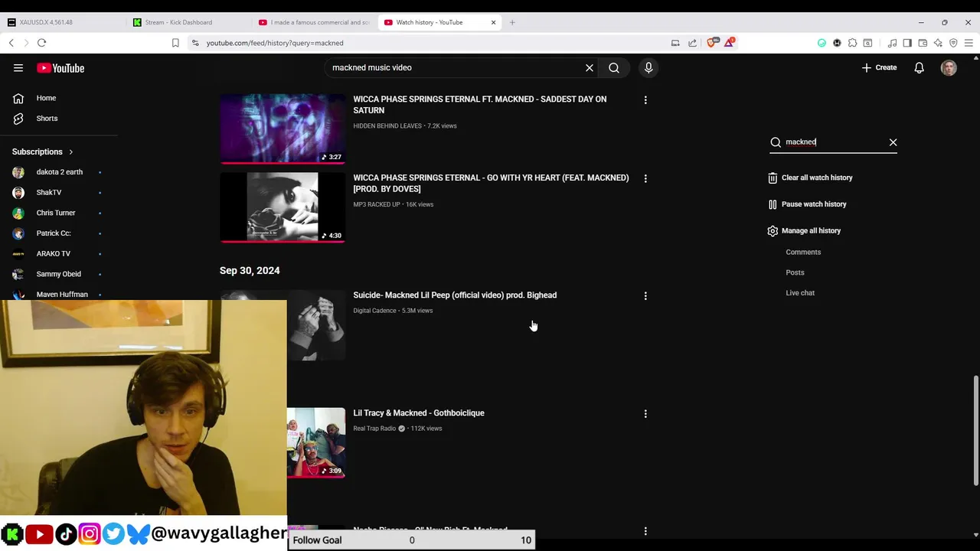Viewport: 980px width, 551px height.
Task: Open the YouTube guide hamburger menu
Action: coord(18,68)
